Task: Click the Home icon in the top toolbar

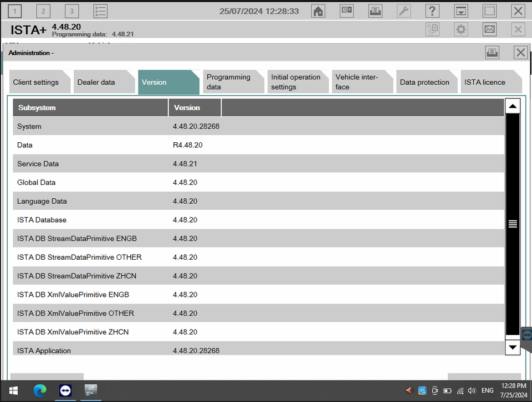Action: [x=318, y=11]
